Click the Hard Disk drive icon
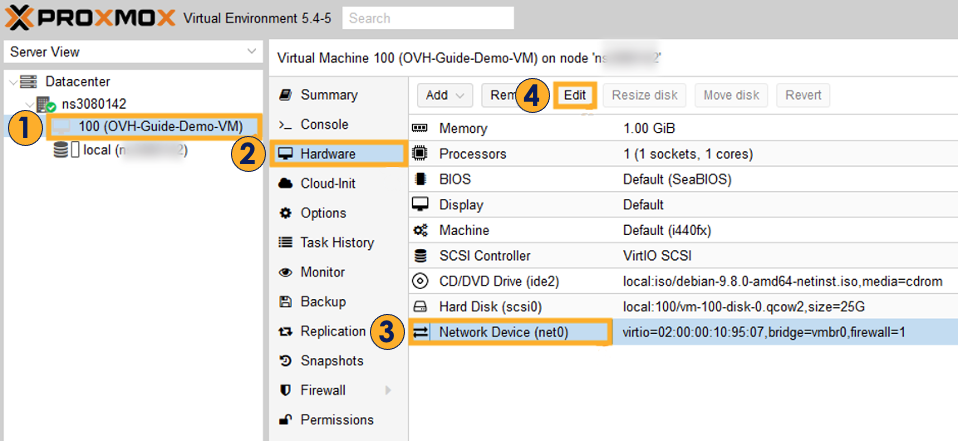This screenshot has width=958, height=441. pos(420,306)
